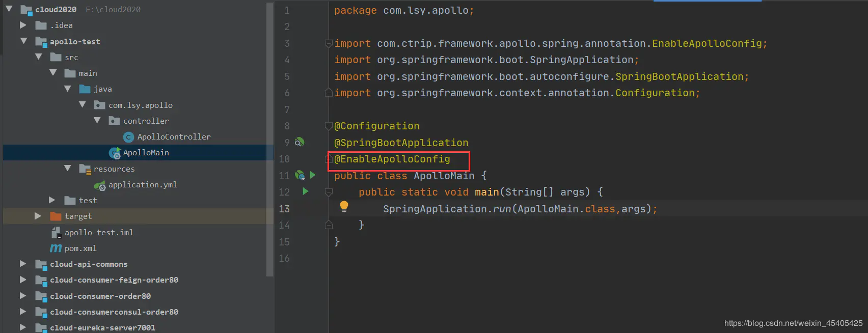Expand the test folder arrow
This screenshot has width=868, height=333.
[52, 200]
